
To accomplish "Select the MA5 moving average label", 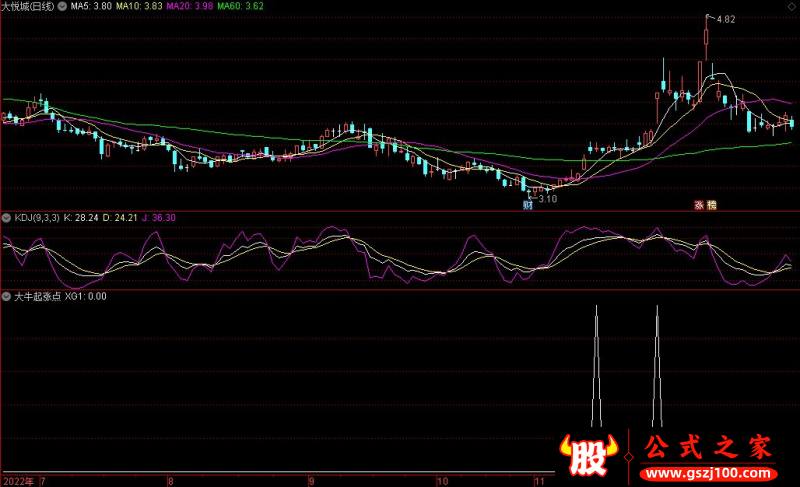I will coord(89,6).
